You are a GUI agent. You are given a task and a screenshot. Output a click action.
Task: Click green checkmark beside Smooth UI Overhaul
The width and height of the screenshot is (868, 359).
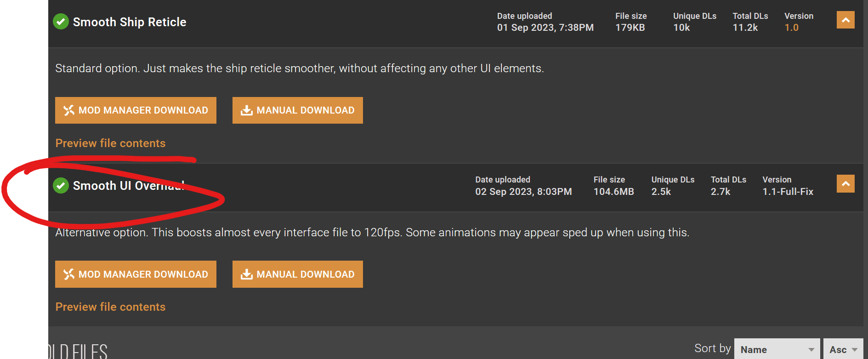pos(61,186)
